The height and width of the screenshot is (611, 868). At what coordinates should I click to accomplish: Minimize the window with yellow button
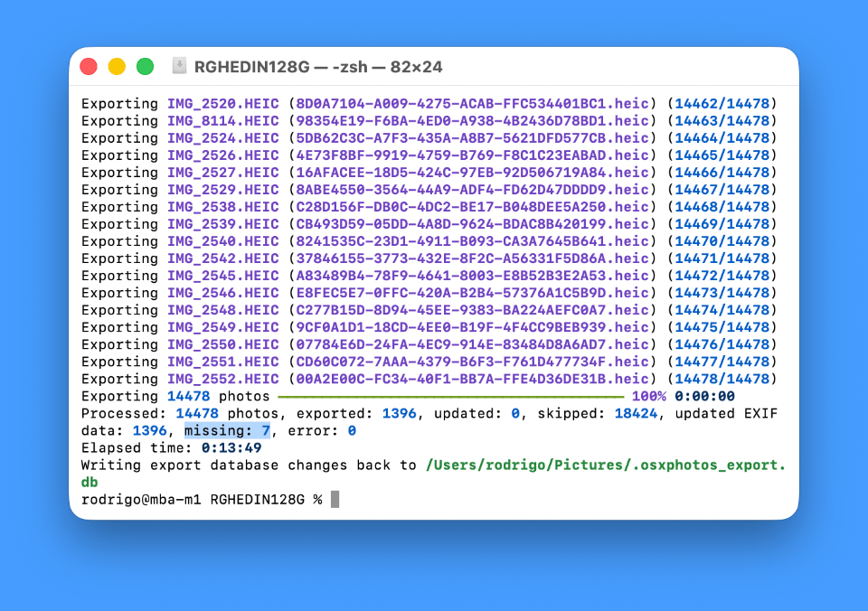click(117, 66)
